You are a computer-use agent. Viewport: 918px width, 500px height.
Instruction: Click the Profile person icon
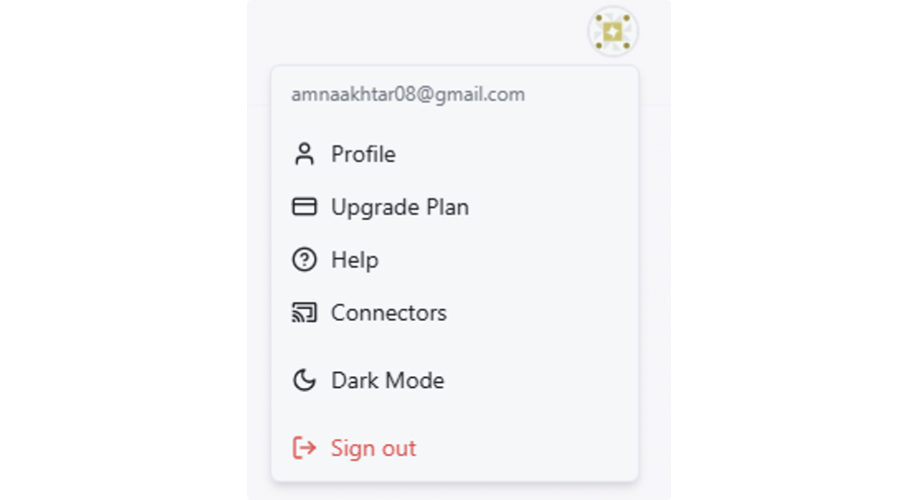(304, 154)
